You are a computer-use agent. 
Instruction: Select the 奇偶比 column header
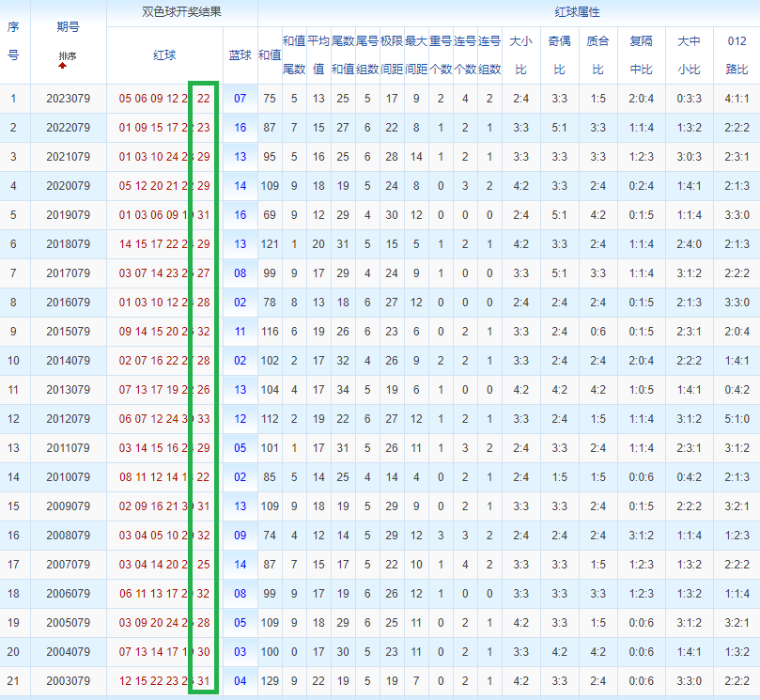tap(559, 55)
